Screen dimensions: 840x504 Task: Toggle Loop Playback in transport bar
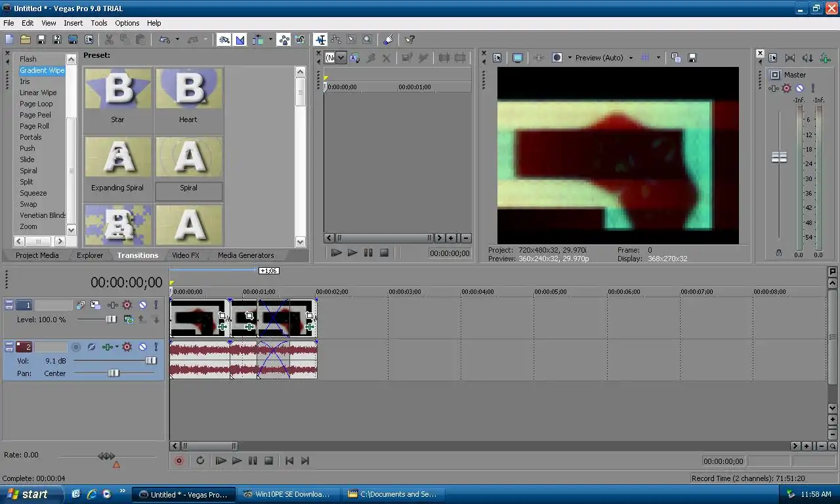200,461
